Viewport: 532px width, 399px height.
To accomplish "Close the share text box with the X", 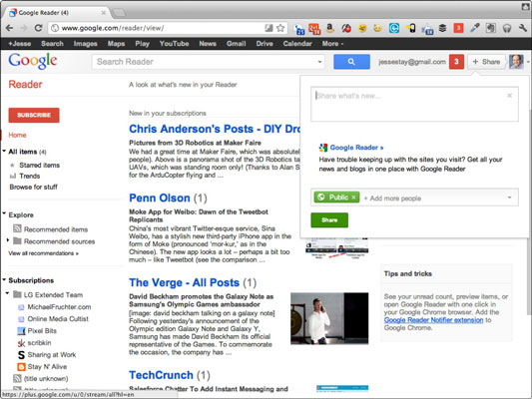I will 509,96.
